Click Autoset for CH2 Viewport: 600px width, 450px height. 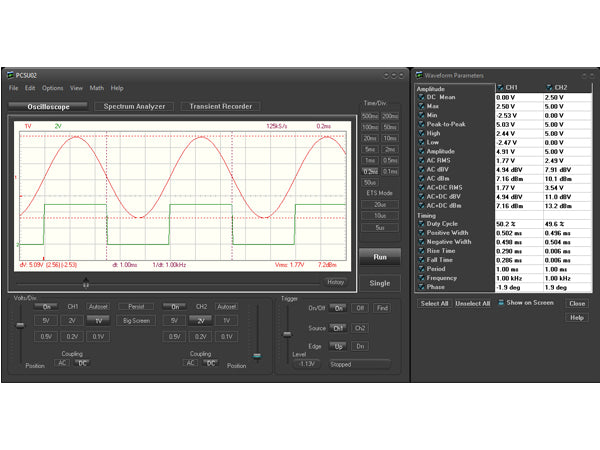pyautogui.click(x=227, y=307)
